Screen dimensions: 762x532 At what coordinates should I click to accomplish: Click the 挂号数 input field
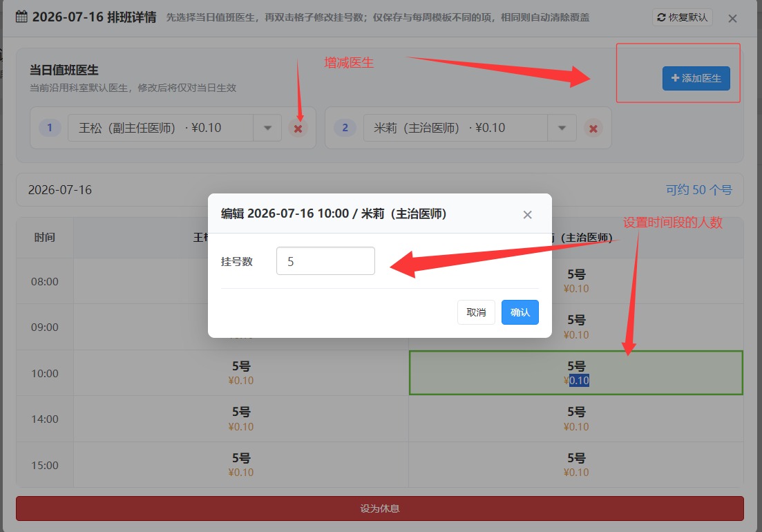325,261
